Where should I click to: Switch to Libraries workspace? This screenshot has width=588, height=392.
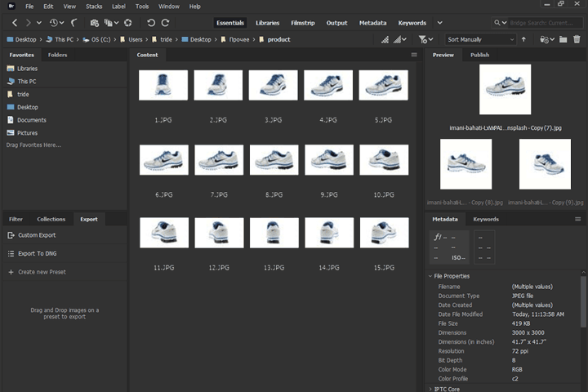[x=267, y=23]
